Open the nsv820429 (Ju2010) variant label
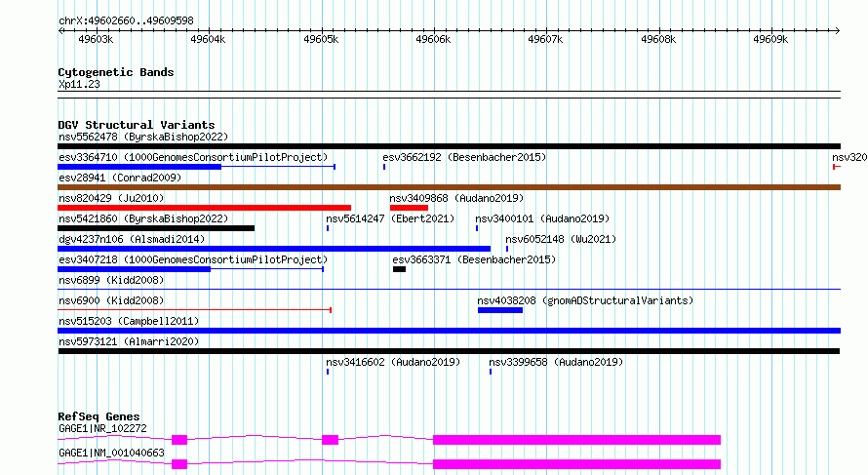 click(x=111, y=198)
